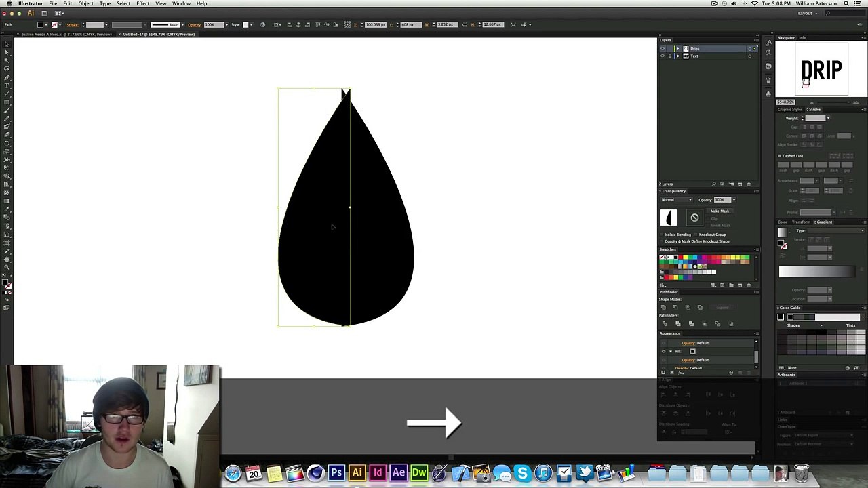Image resolution: width=868 pixels, height=488 pixels.
Task: Open InDesign from the Dock
Action: 378,472
